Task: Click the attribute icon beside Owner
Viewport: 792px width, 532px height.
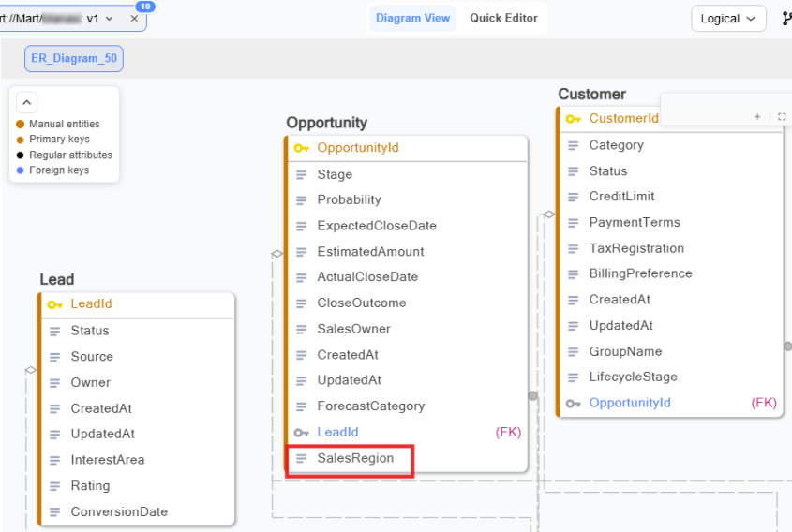Action: [54, 383]
